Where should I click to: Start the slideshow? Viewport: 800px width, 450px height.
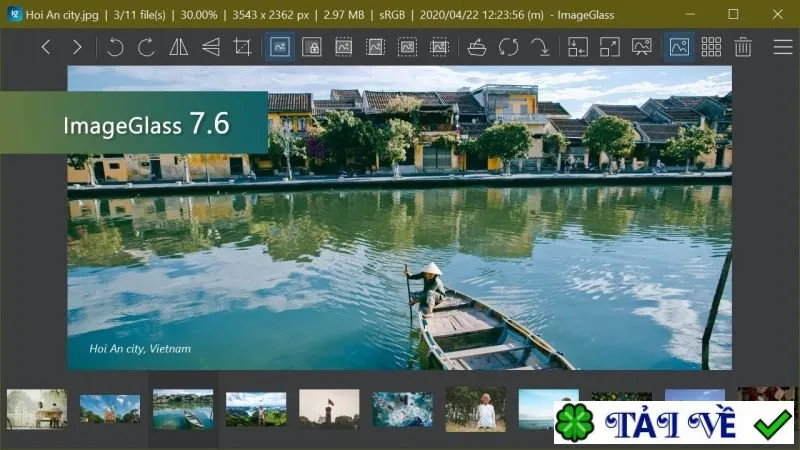641,47
